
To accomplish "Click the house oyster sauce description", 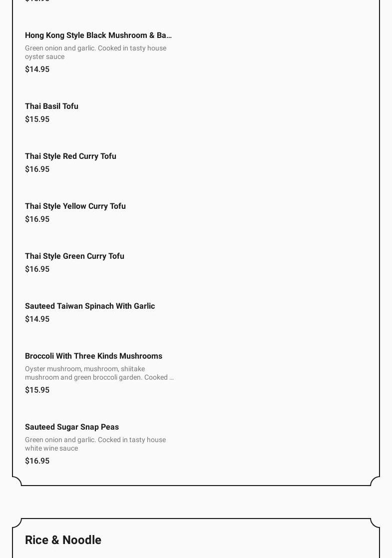I will tap(95, 52).
